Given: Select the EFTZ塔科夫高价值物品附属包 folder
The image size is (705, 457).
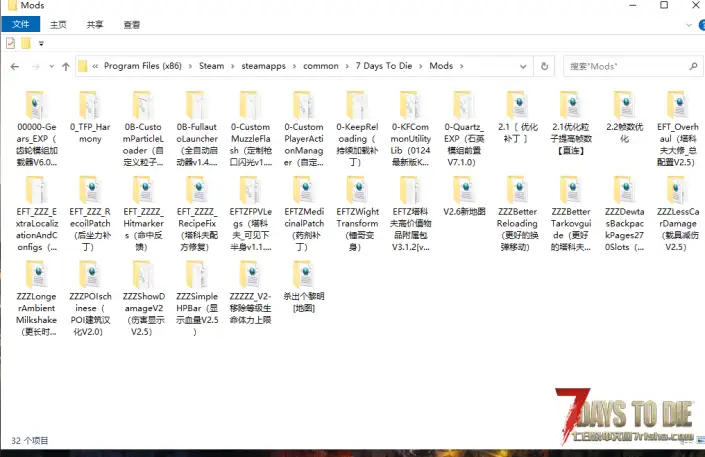Looking at the screenshot, I should click(411, 214).
